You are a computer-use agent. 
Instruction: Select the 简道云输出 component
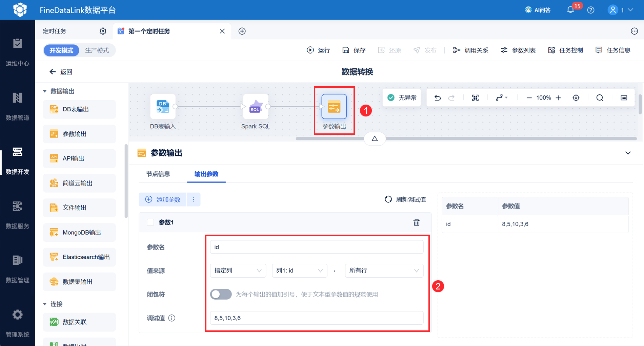[79, 183]
